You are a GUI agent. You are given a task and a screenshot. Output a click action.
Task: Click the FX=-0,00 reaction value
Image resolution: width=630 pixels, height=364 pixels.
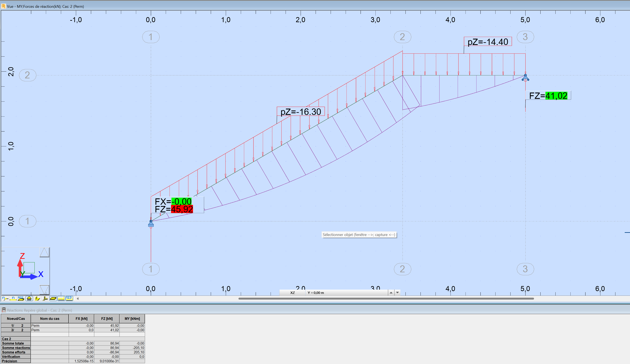pyautogui.click(x=181, y=201)
